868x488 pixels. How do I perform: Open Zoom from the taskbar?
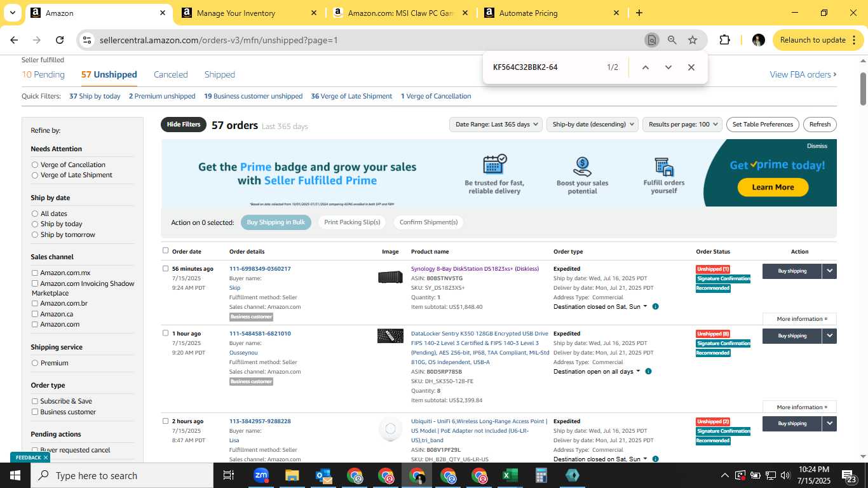(x=261, y=475)
